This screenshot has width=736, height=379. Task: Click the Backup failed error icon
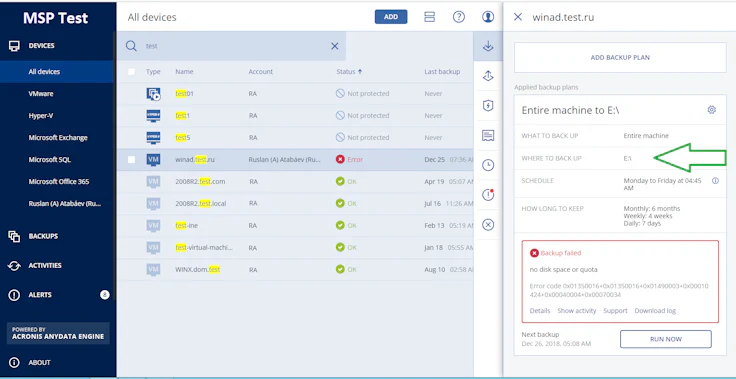(534, 253)
